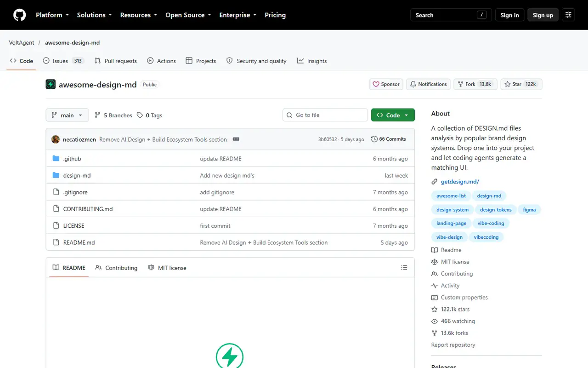Open the .github folder
Image resolution: width=588 pixels, height=368 pixels.
click(72, 159)
